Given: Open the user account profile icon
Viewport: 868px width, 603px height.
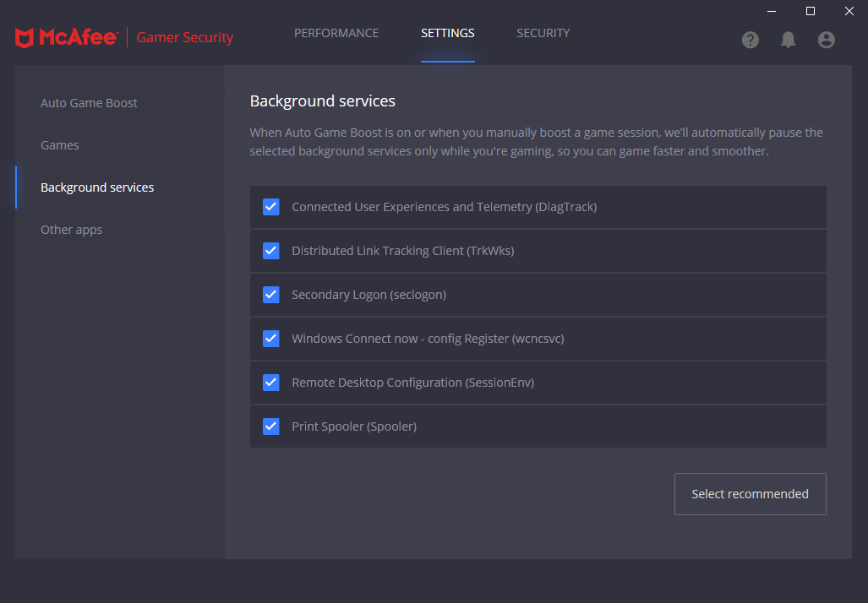Looking at the screenshot, I should 827,40.
